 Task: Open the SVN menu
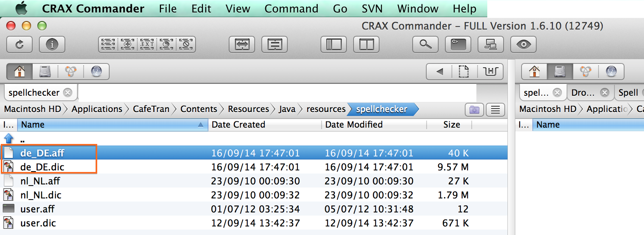click(x=372, y=9)
